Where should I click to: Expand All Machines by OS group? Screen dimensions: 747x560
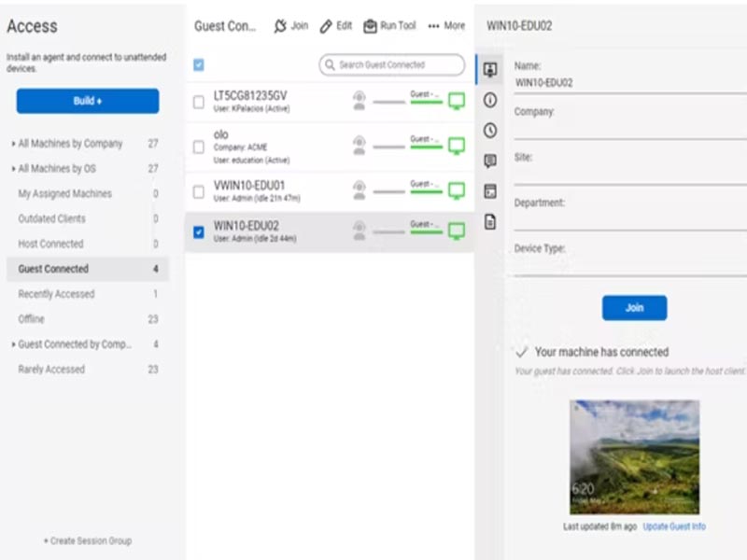tap(13, 169)
